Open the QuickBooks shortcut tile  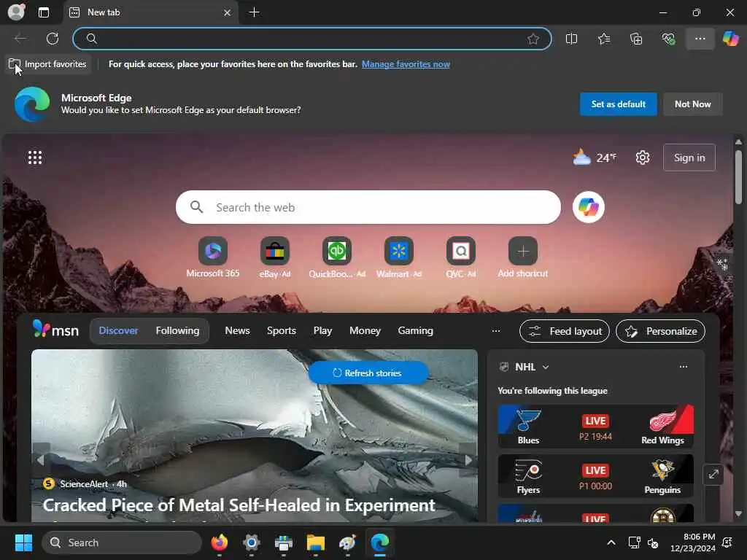[x=337, y=257]
